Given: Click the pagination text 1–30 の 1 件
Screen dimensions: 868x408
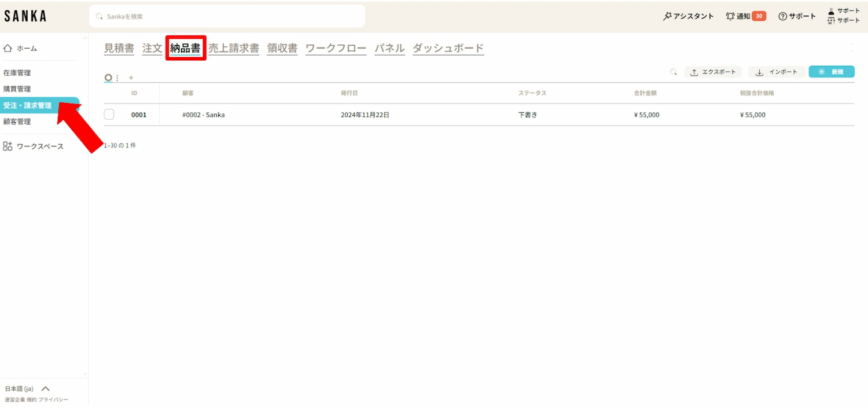Looking at the screenshot, I should [x=120, y=145].
